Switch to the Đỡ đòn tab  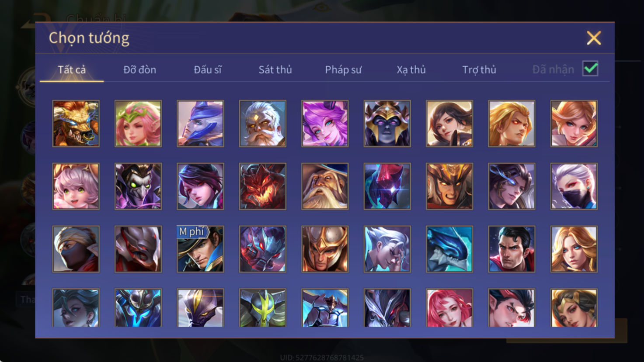point(139,69)
